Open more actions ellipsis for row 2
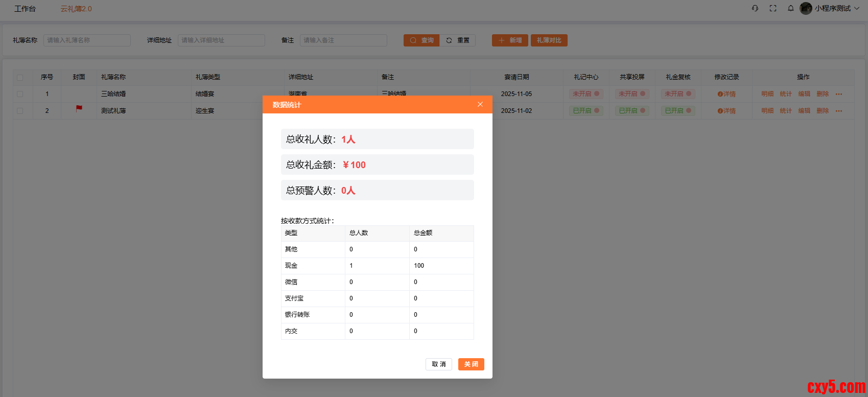This screenshot has height=397, width=868. coord(839,111)
